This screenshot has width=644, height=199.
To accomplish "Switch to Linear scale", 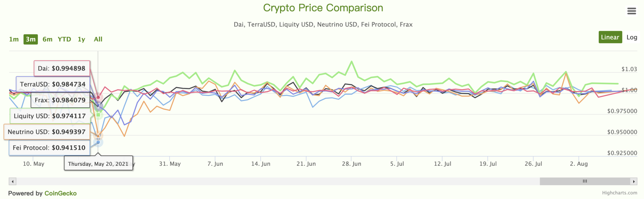I will point(610,37).
